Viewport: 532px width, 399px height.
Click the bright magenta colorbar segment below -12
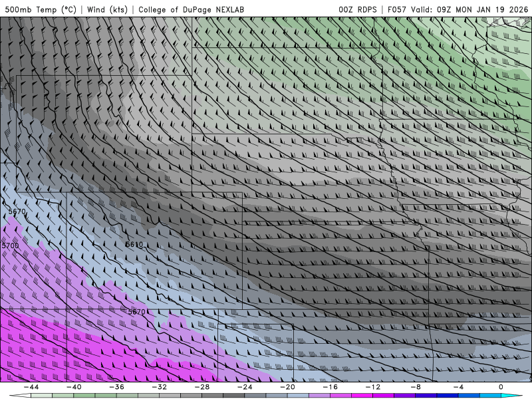(x=362, y=396)
